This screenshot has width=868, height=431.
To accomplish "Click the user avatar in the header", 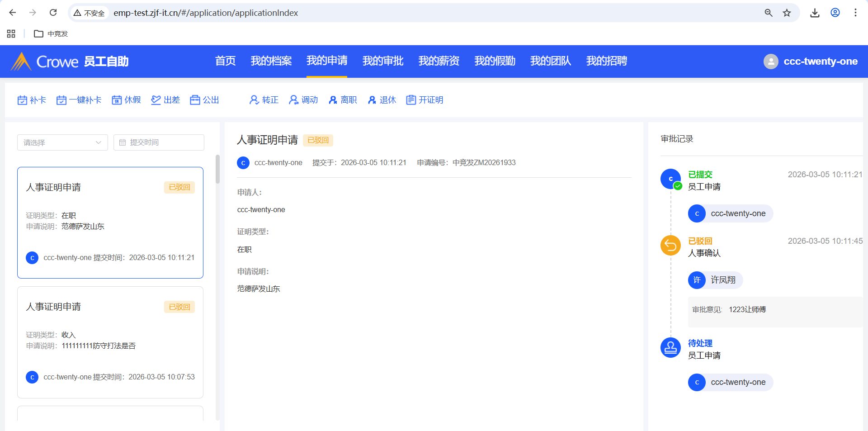I will [771, 62].
